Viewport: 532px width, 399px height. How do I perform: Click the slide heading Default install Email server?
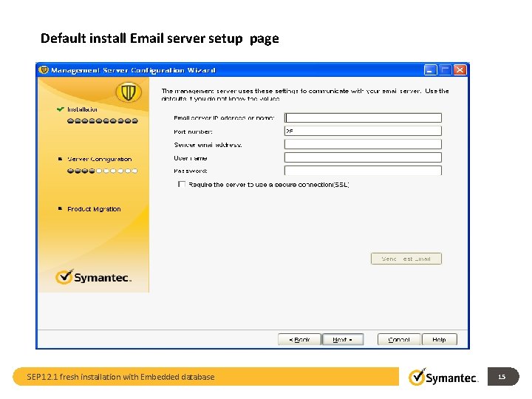coord(160,38)
